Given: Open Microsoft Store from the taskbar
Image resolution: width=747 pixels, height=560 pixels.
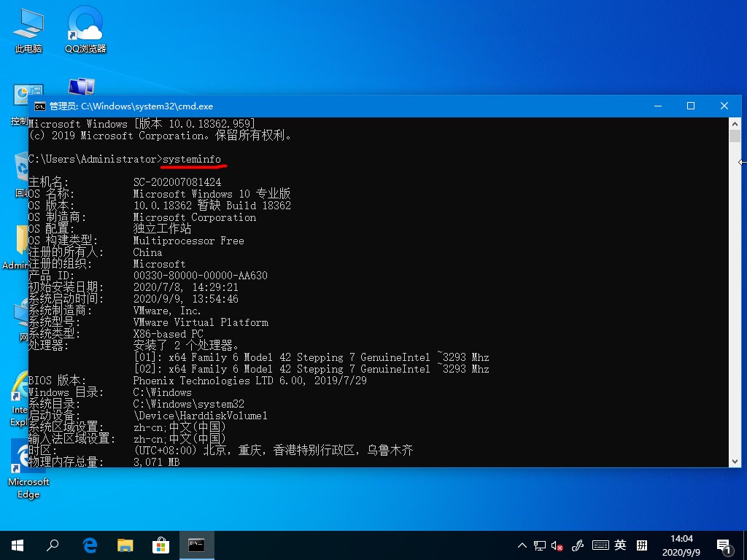Looking at the screenshot, I should click(160, 545).
